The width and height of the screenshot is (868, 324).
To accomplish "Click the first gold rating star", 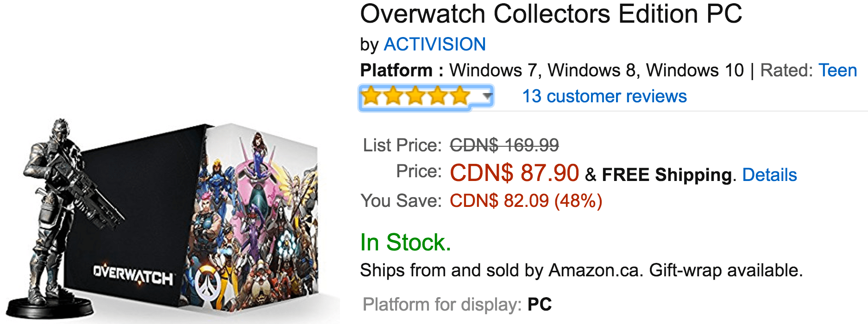I will tap(371, 96).
